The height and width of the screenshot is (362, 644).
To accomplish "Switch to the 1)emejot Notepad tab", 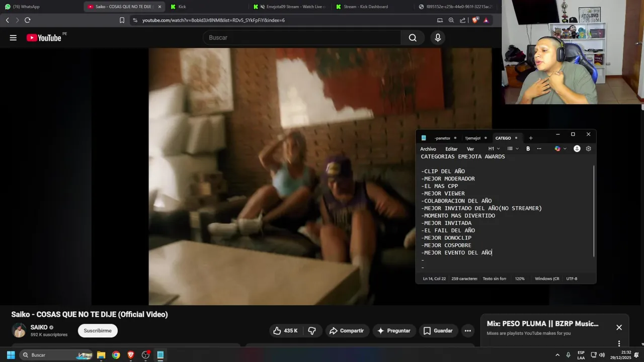I will coord(475,138).
